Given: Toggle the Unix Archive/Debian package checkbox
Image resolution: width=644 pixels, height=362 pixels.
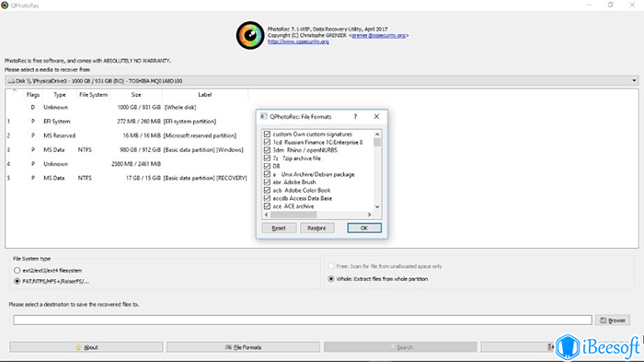Looking at the screenshot, I should point(267,174).
